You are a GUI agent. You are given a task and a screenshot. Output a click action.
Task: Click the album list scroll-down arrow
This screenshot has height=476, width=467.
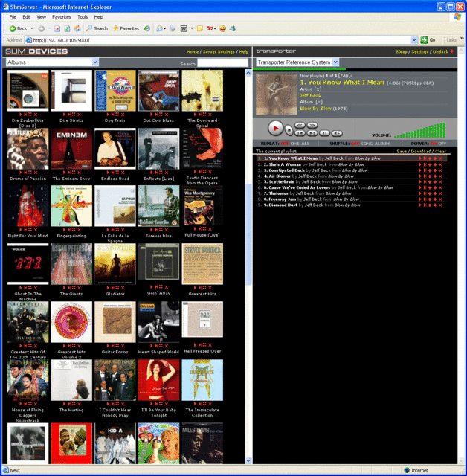(x=248, y=460)
